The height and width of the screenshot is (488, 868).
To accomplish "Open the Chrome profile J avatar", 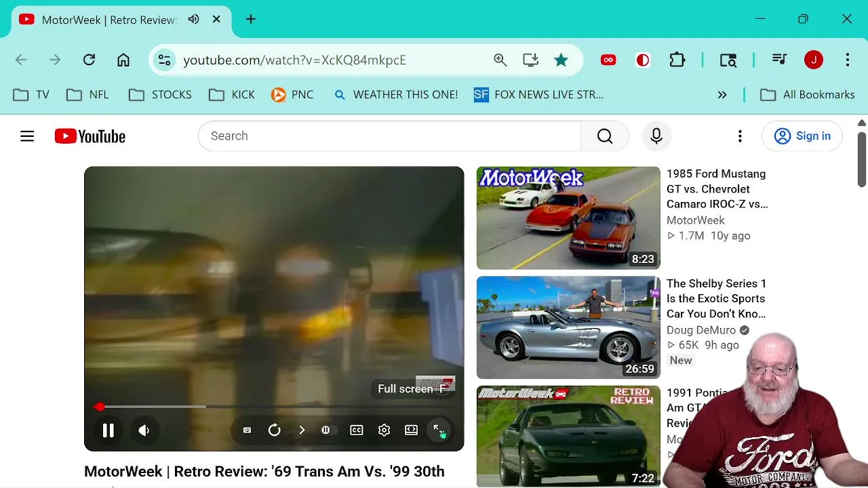I will (x=814, y=60).
